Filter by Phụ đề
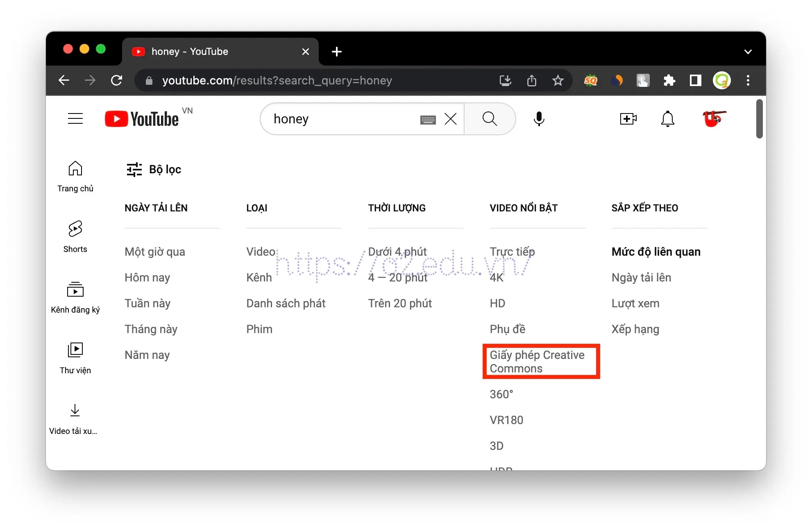 tap(508, 329)
